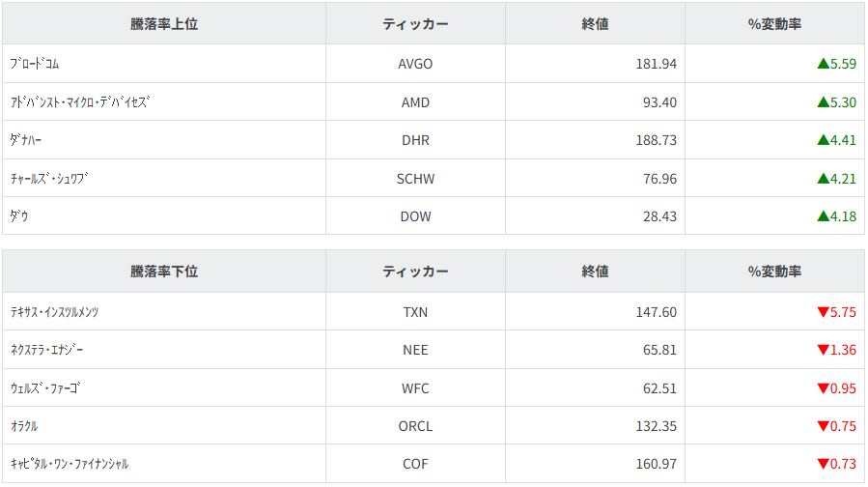Image resolution: width=868 pixels, height=487 pixels.
Task: Click green up triangle in SCHW row
Action: [x=823, y=179]
